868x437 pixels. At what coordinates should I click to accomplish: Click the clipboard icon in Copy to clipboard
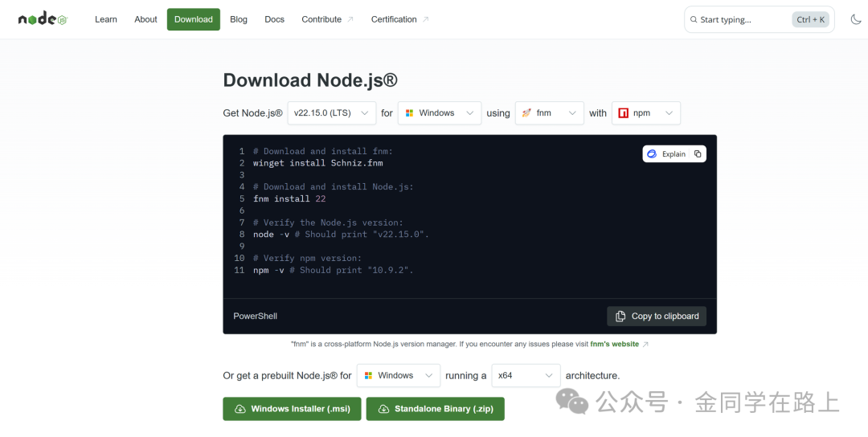point(620,316)
